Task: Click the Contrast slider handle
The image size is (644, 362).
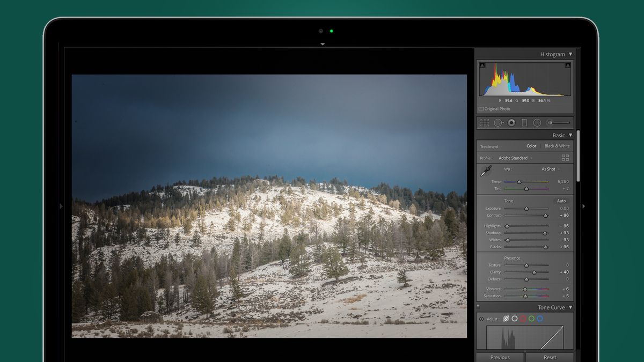Action: click(x=545, y=215)
